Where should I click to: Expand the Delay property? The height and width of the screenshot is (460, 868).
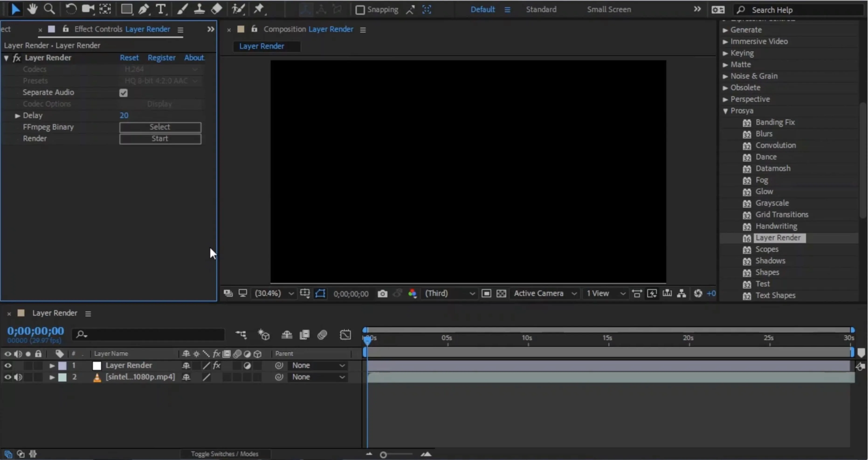17,116
